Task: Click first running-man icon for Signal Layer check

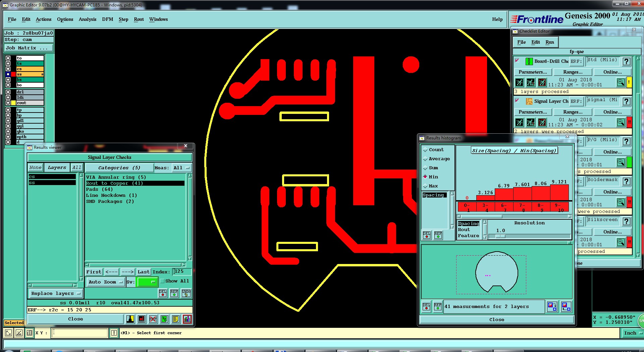Action: (519, 122)
